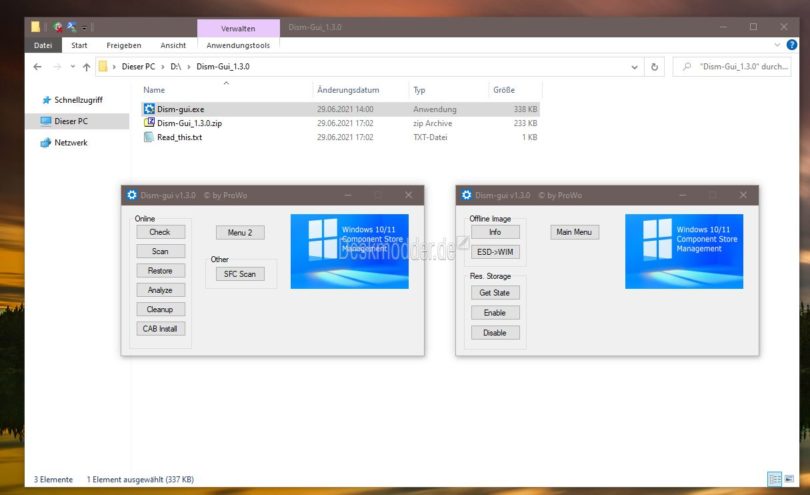Go up one folder with up arrow
Screen dimensions: 810x495
coord(86,67)
